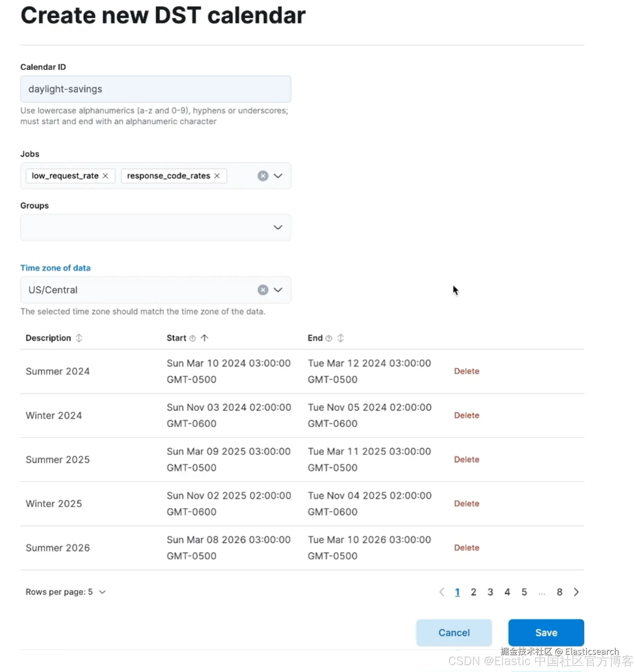Remove the response_code_rates job tag
The height and width of the screenshot is (672, 635).
pyautogui.click(x=217, y=176)
